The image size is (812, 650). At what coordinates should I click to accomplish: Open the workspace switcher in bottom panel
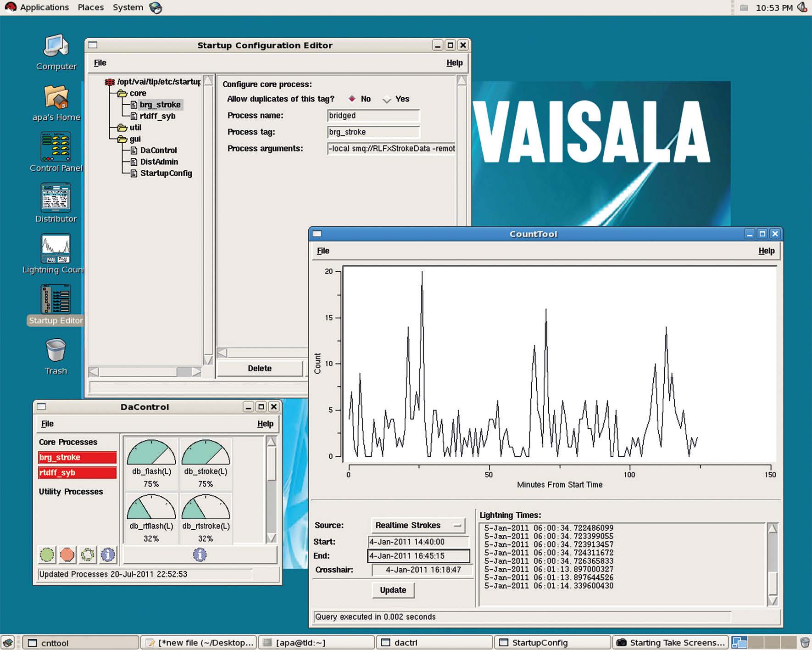tap(764, 643)
